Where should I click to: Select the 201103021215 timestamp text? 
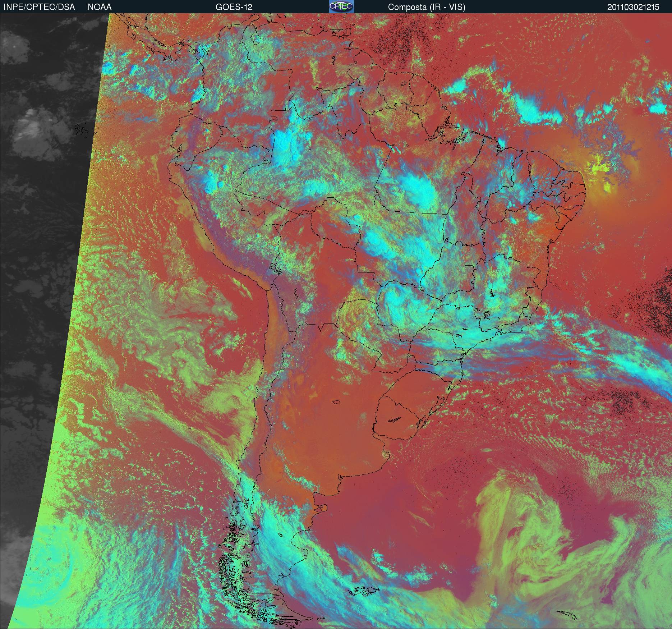tap(633, 7)
